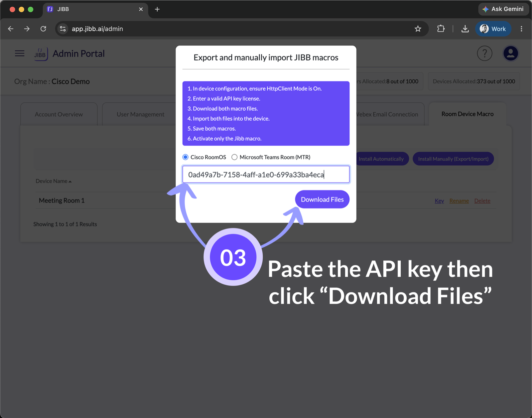Close the JIBB browser tab
532x418 pixels.
pyautogui.click(x=141, y=9)
